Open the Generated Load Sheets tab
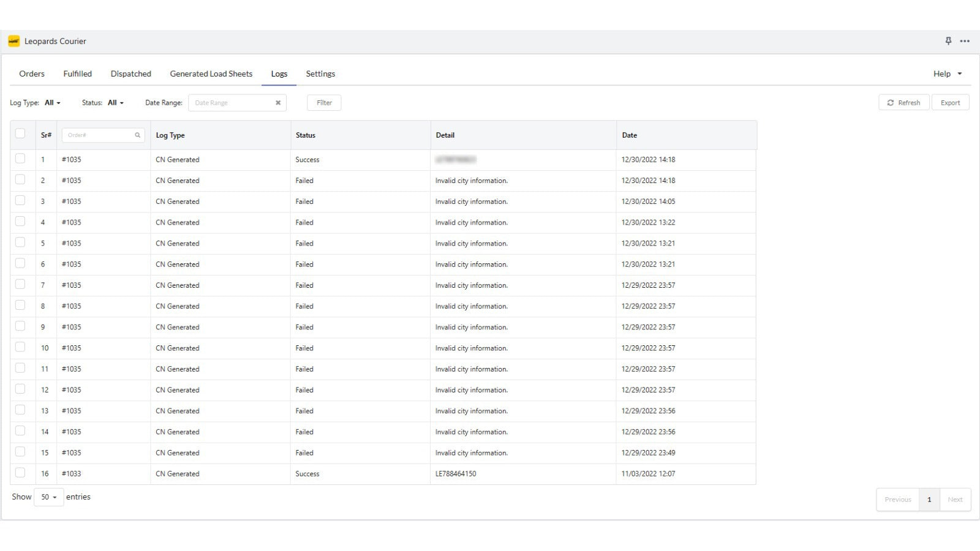Viewport: 980px width, 551px height. click(211, 73)
